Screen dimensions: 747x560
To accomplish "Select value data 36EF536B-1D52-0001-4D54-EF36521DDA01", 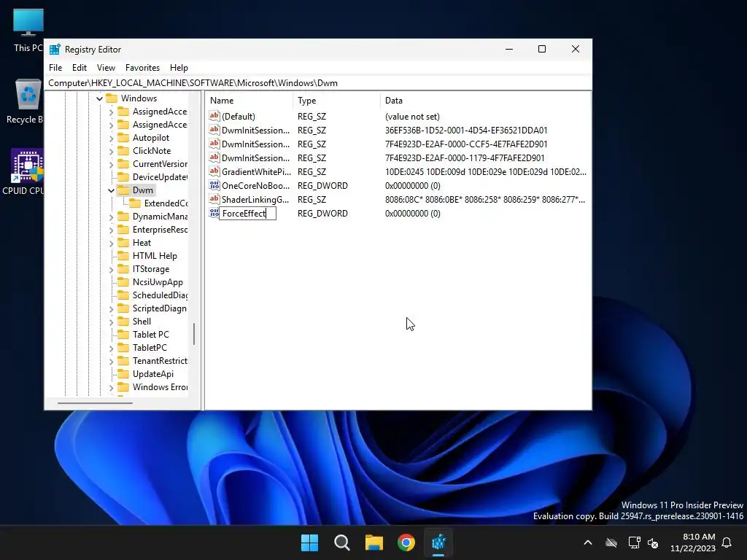I will point(466,130).
